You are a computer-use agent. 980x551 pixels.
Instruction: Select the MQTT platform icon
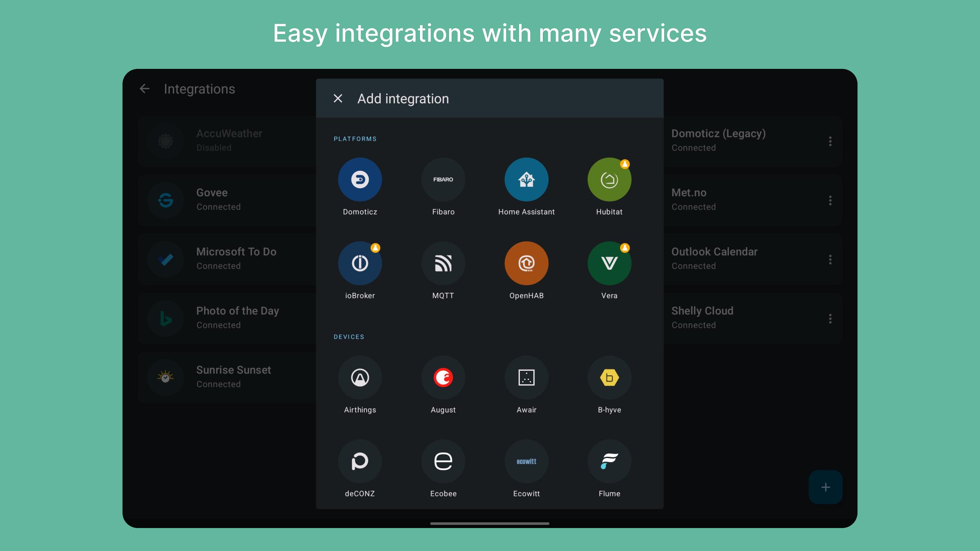pos(443,263)
